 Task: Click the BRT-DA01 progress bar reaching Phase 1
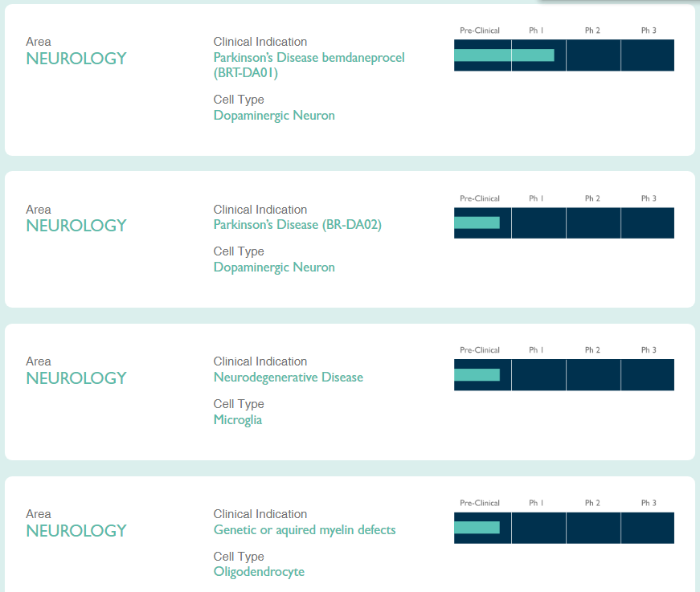504,55
